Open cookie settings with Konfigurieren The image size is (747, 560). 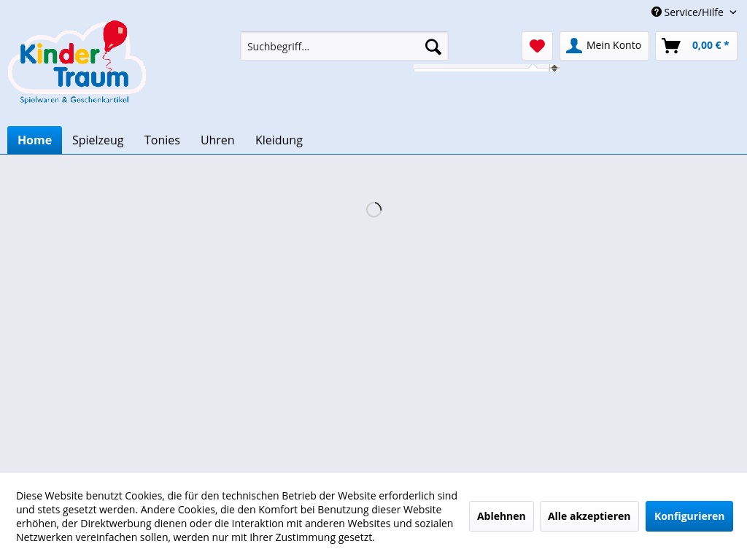[689, 516]
